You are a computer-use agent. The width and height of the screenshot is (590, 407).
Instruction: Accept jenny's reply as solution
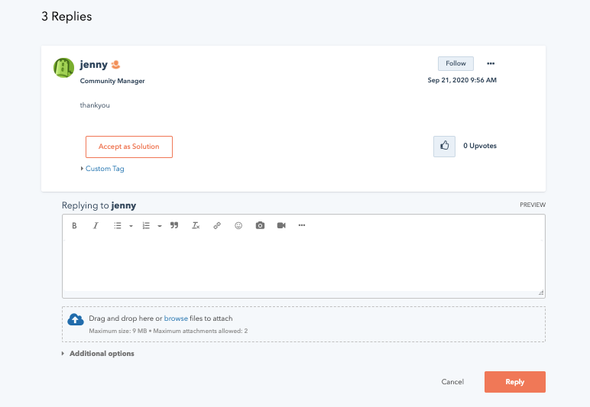pyautogui.click(x=129, y=147)
